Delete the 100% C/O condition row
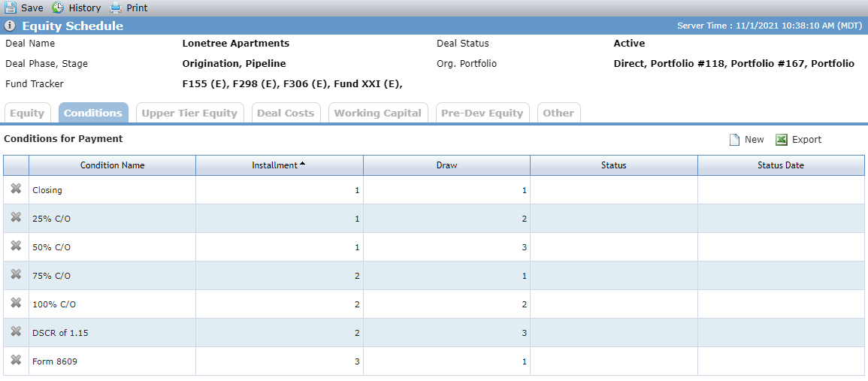This screenshot has width=868, height=381. coord(16,302)
